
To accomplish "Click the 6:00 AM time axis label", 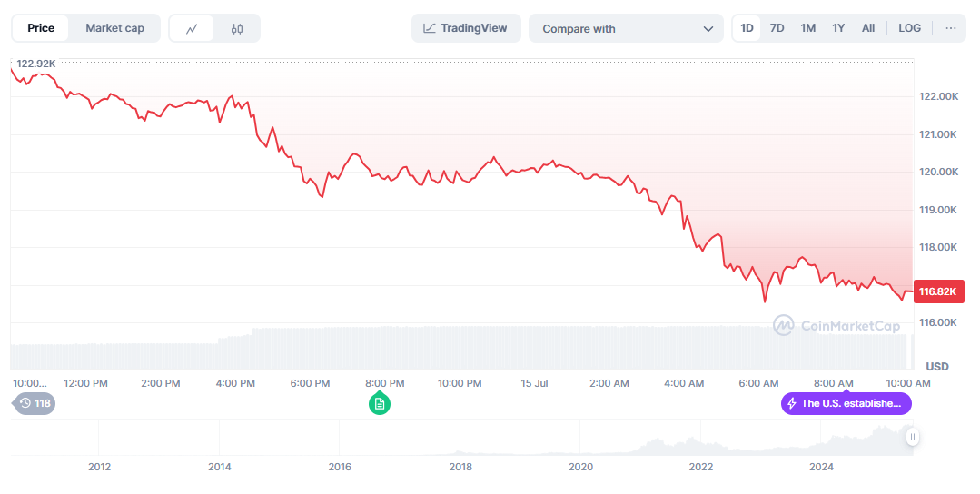I will [x=758, y=383].
